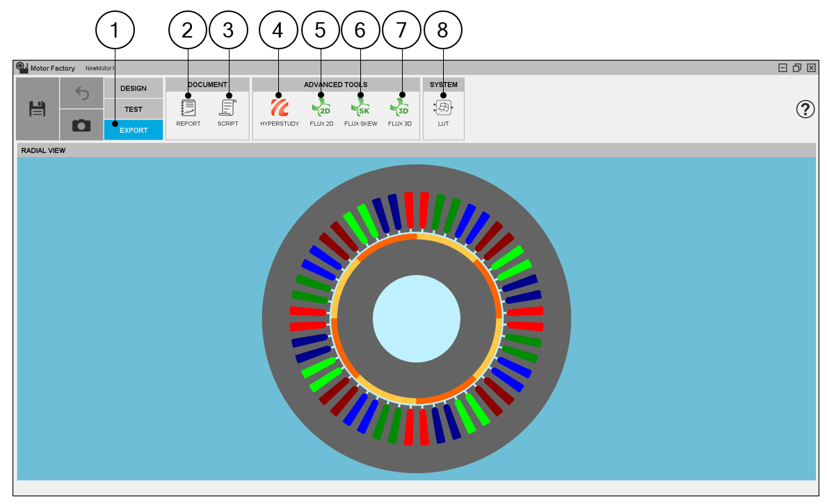This screenshot has height=504, width=827.
Task: Take a screenshot with the camera icon
Action: point(81,125)
